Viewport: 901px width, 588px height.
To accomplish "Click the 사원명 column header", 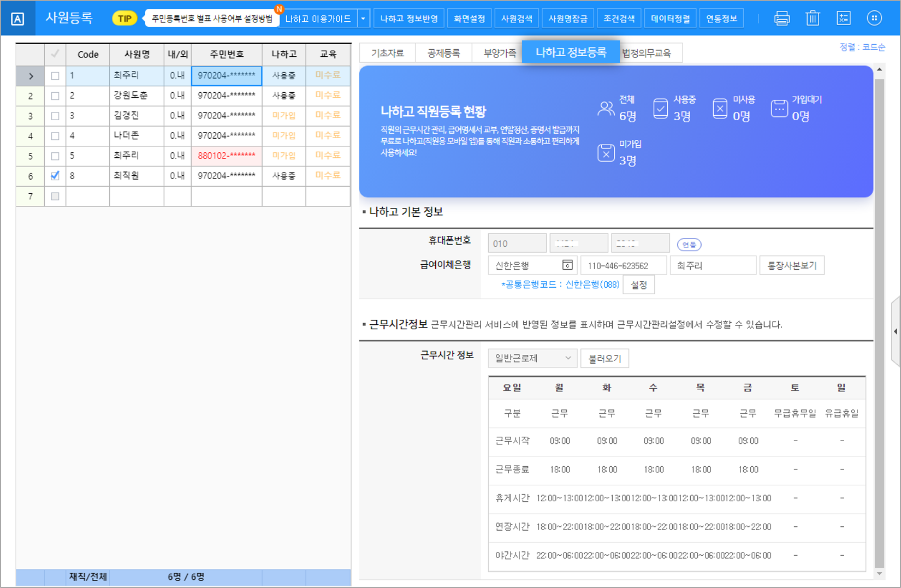I will pos(137,54).
